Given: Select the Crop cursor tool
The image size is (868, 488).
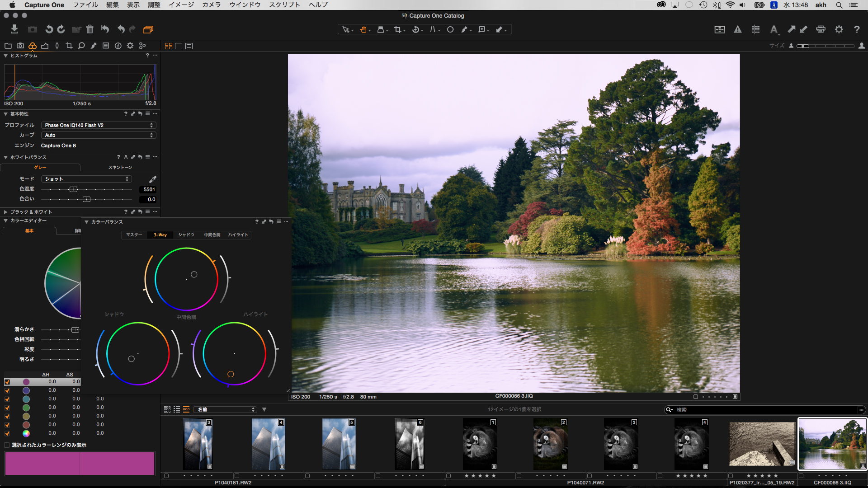Looking at the screenshot, I should pos(397,29).
